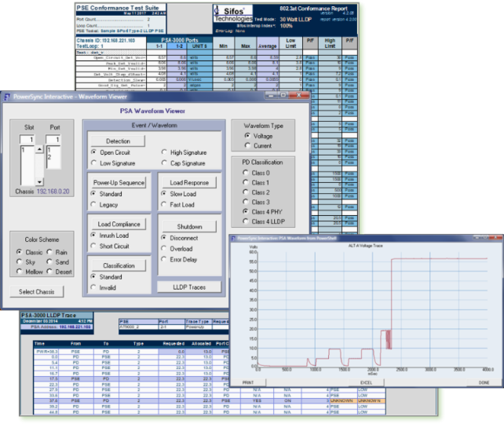The image size is (504, 424).
Task: Click the Slot list scroll down arrow
Action: click(39, 182)
